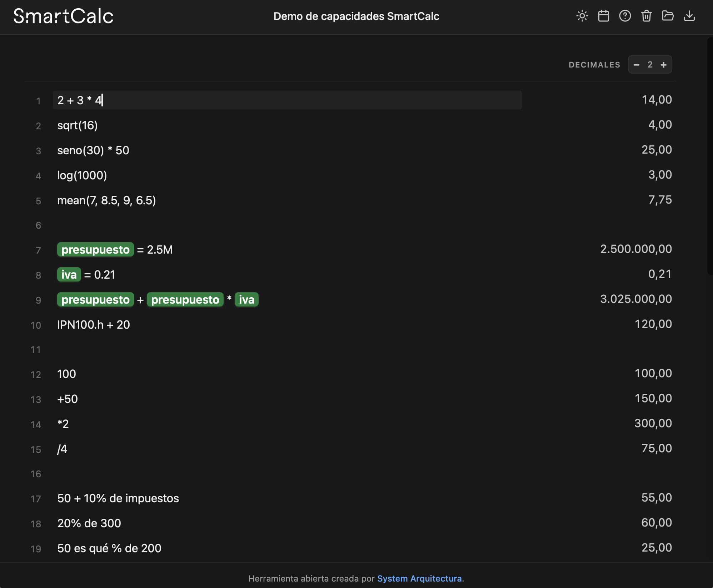Image resolution: width=713 pixels, height=588 pixels.
Task: Select line 'sqrt(16)'
Action: pyautogui.click(x=287, y=125)
